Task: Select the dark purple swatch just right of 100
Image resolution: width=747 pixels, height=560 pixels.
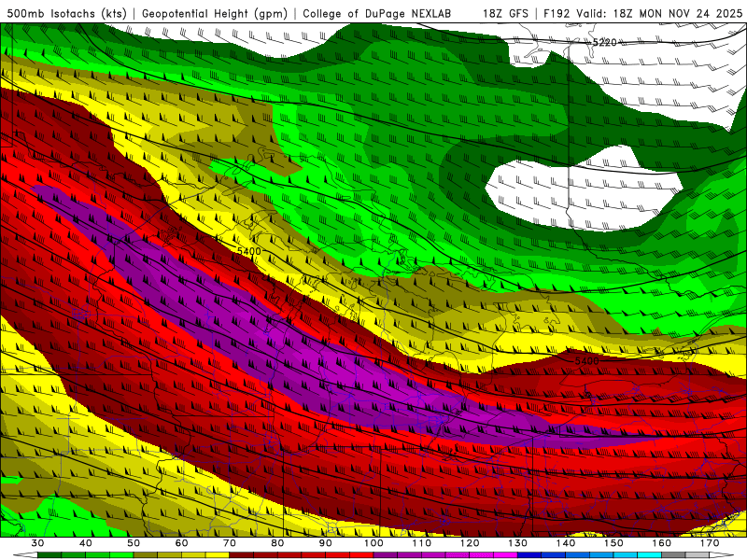Action: pyautogui.click(x=386, y=555)
